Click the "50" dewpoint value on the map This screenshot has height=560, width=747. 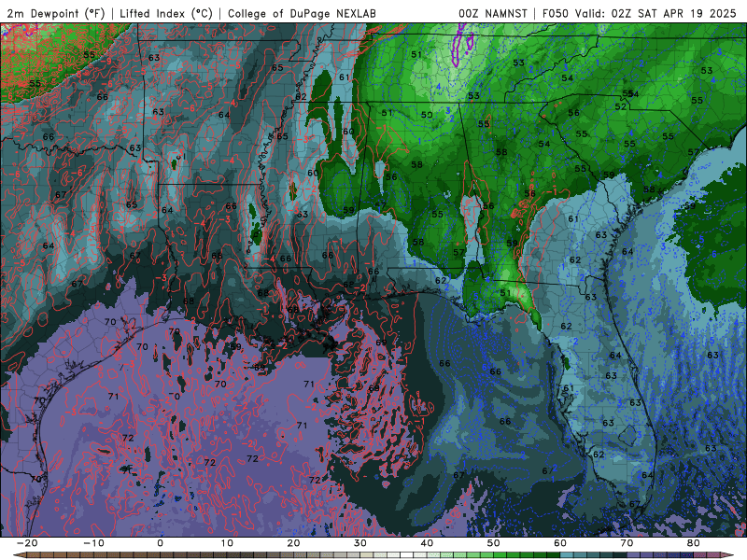[427, 115]
